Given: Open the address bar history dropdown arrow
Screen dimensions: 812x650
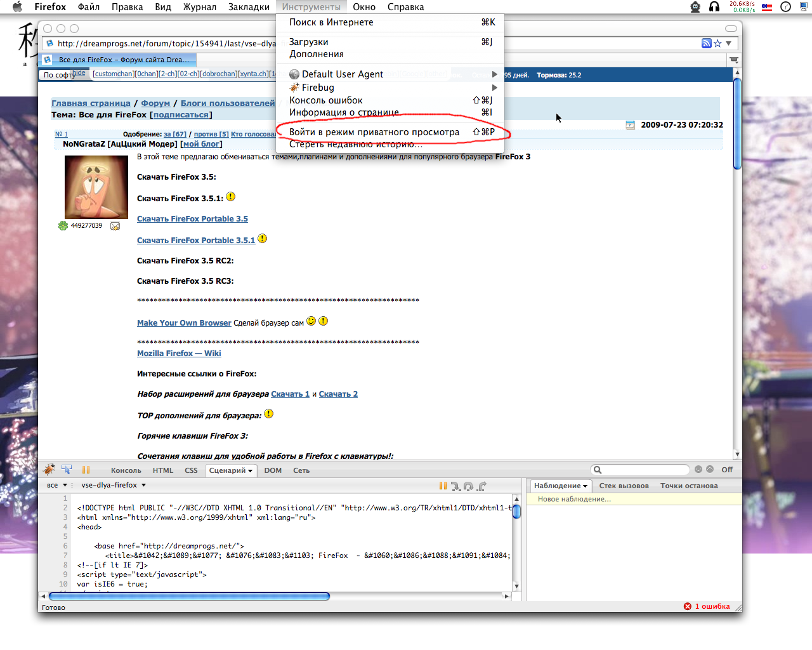Looking at the screenshot, I should tap(728, 43).
